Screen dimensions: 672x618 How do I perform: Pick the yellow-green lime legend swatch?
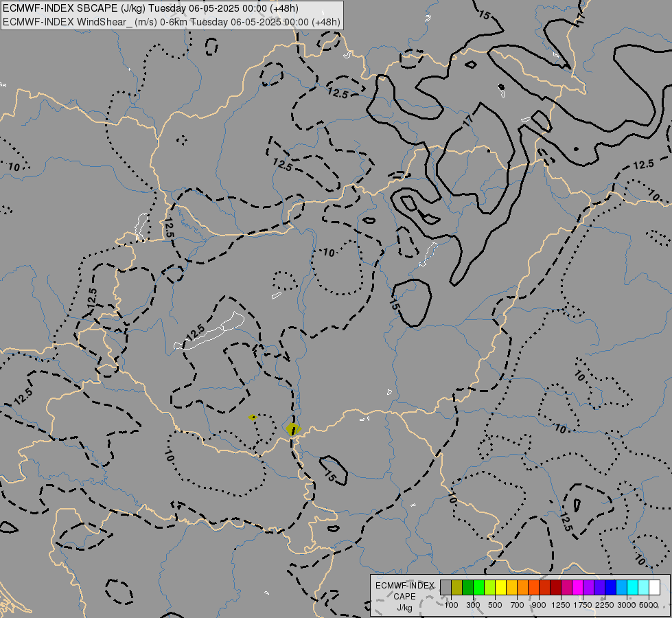click(x=490, y=588)
